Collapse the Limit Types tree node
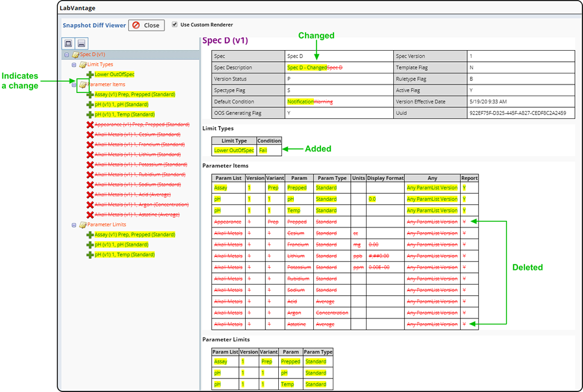 (74, 65)
